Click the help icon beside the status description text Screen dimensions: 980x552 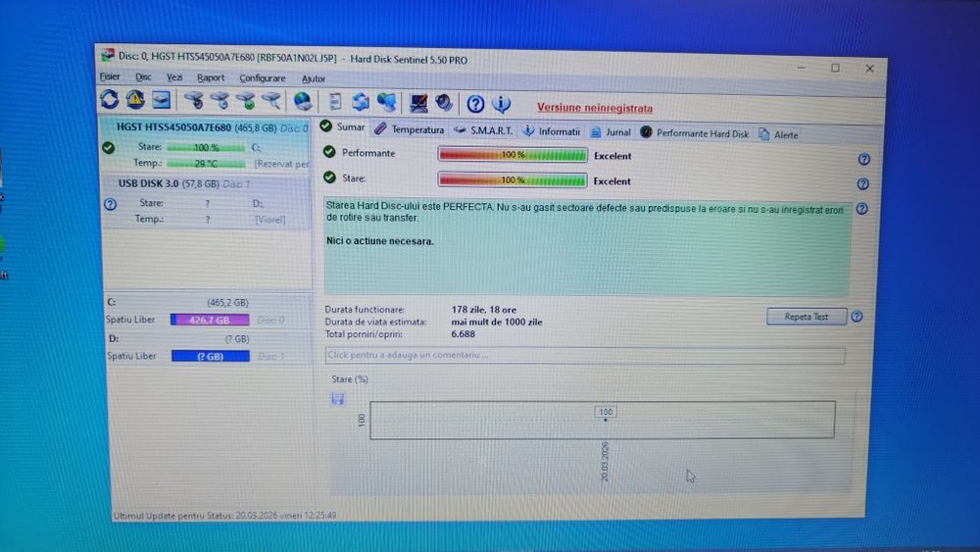click(861, 209)
